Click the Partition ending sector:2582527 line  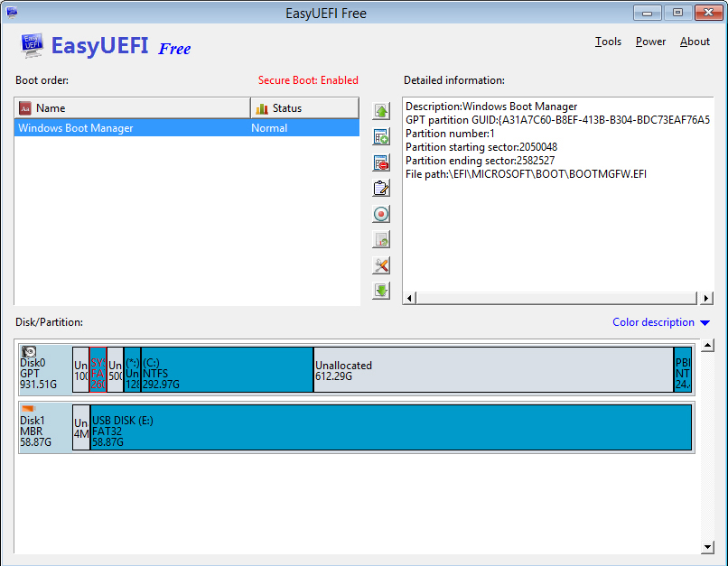[480, 161]
